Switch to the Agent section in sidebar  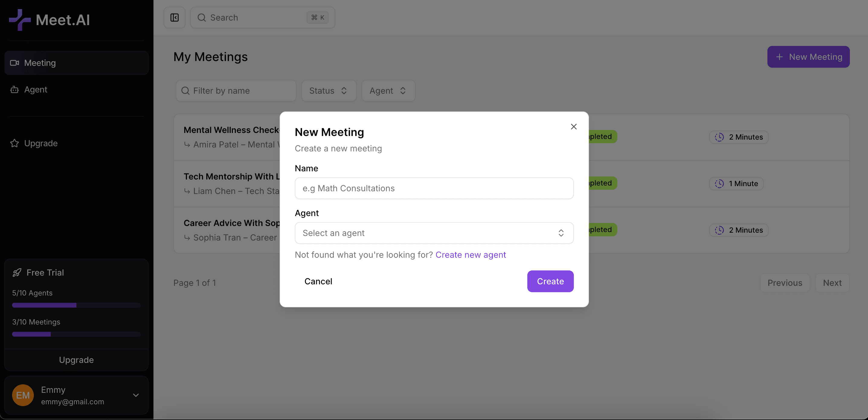[x=35, y=89]
